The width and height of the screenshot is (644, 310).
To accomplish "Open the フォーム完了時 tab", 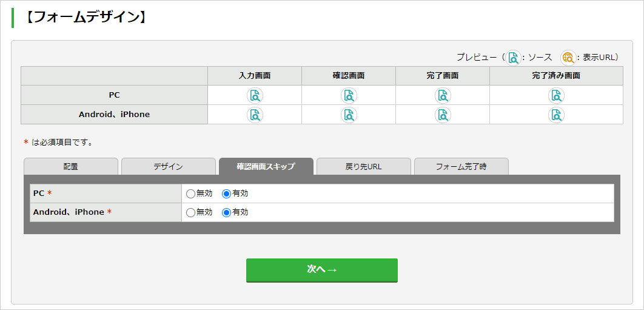I will tap(461, 166).
